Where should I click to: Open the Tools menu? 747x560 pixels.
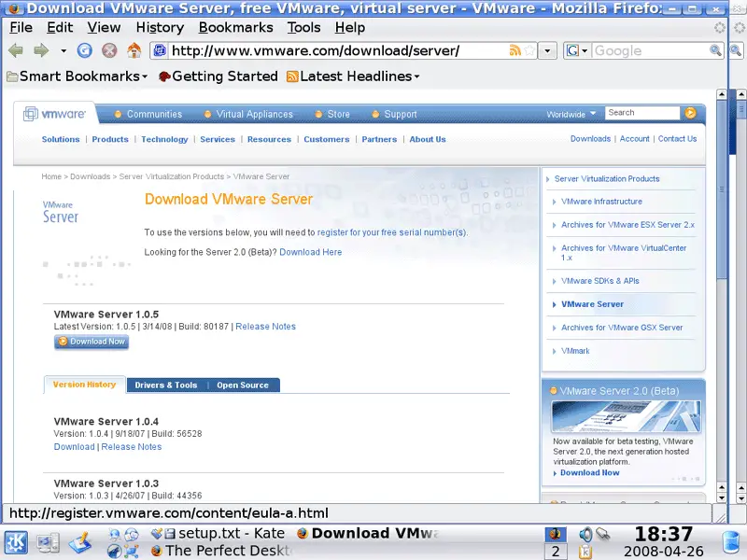[303, 28]
